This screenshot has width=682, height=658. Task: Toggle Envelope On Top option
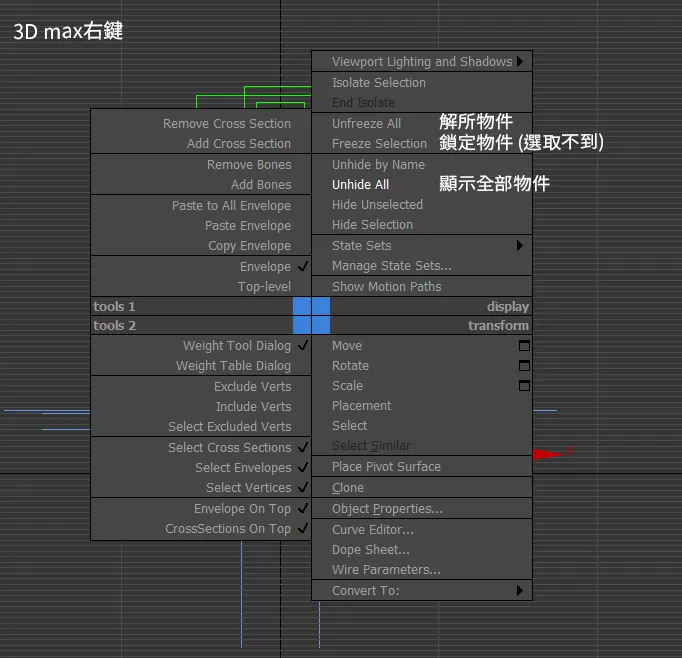pyautogui.click(x=201, y=508)
